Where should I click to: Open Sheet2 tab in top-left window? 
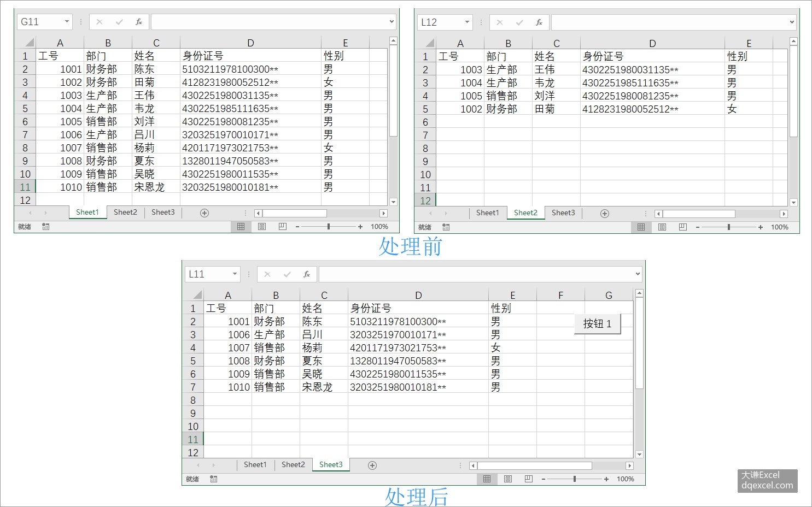point(125,213)
